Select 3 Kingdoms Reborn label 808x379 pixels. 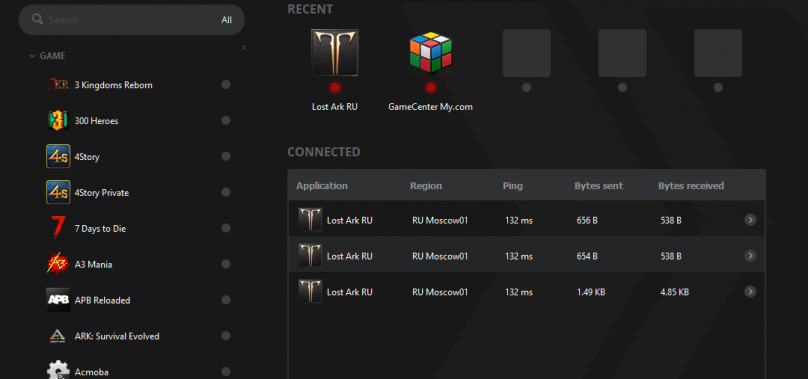pos(113,85)
